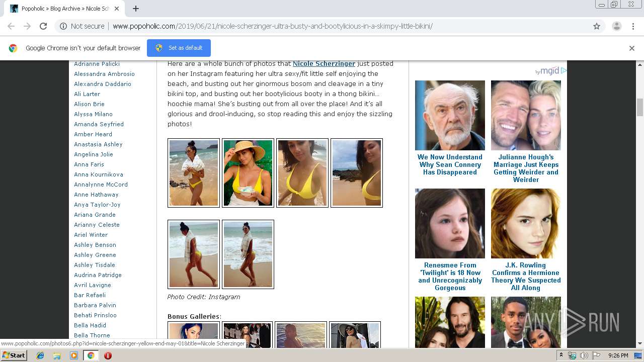Reload the page
Viewport: 644px width, 362px height.
click(x=43, y=26)
